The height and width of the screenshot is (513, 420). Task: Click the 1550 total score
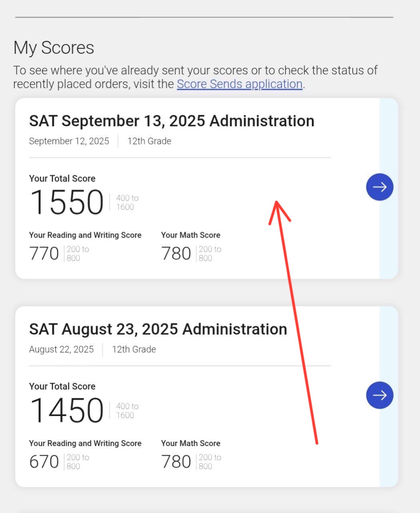pyautogui.click(x=67, y=202)
